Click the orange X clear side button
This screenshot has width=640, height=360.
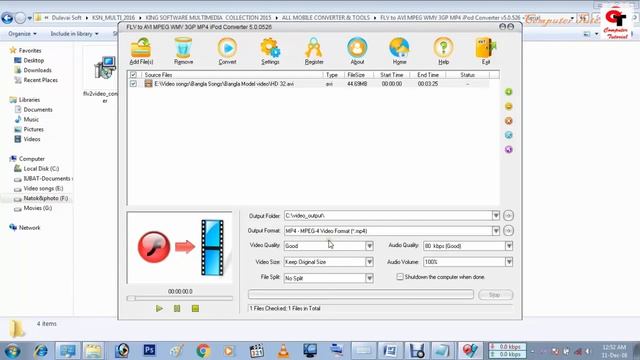pos(509,121)
